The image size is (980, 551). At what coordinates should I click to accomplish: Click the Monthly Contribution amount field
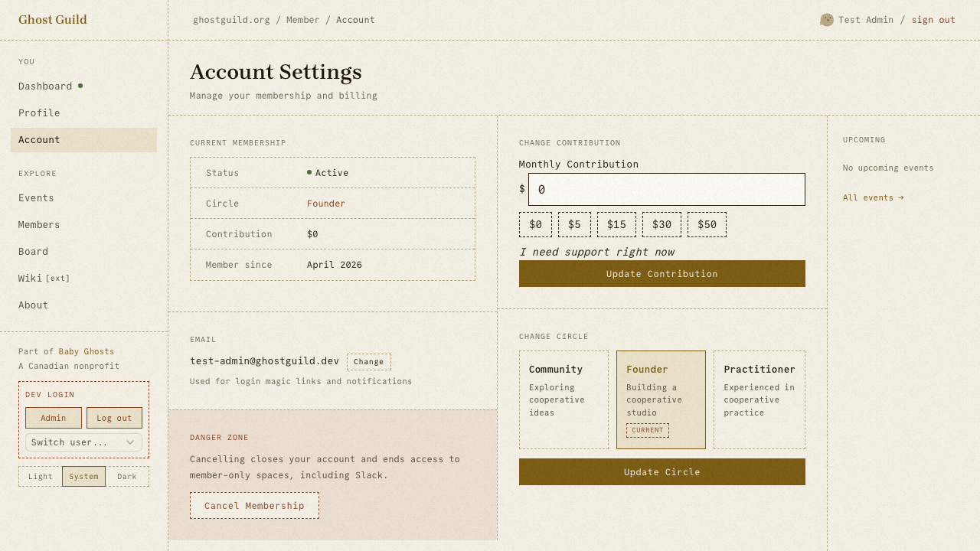[667, 189]
